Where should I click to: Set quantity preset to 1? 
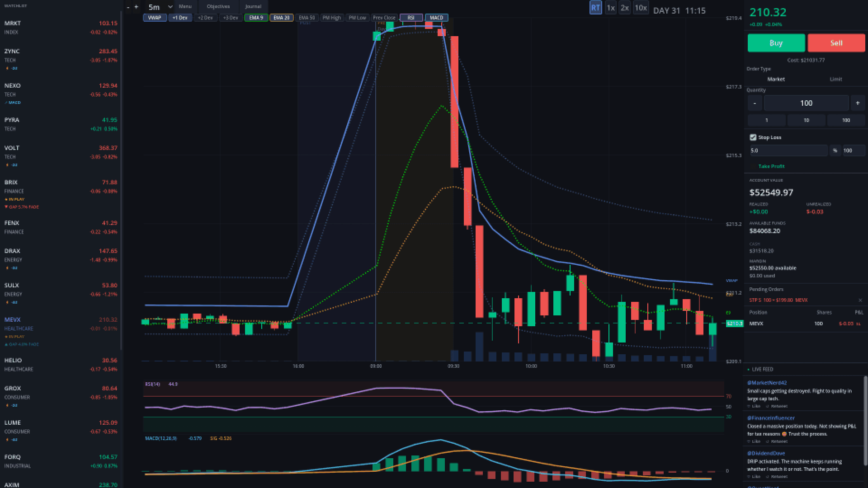[766, 120]
